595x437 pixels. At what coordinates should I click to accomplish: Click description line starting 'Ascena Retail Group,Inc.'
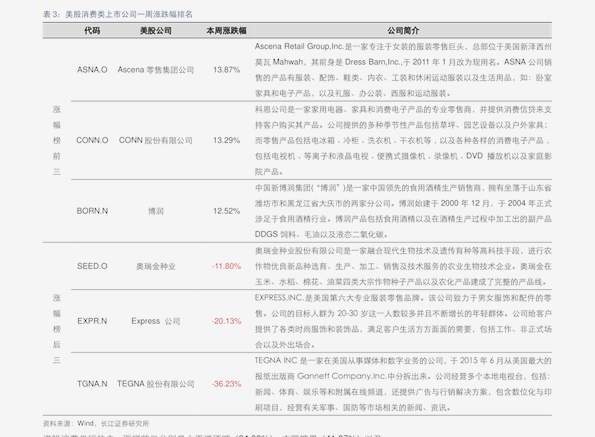click(x=403, y=47)
